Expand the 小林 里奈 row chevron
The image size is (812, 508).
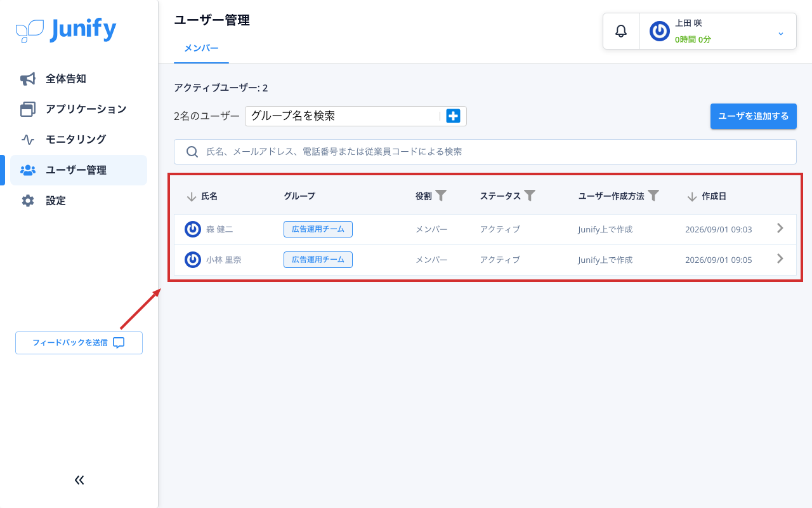pos(780,258)
